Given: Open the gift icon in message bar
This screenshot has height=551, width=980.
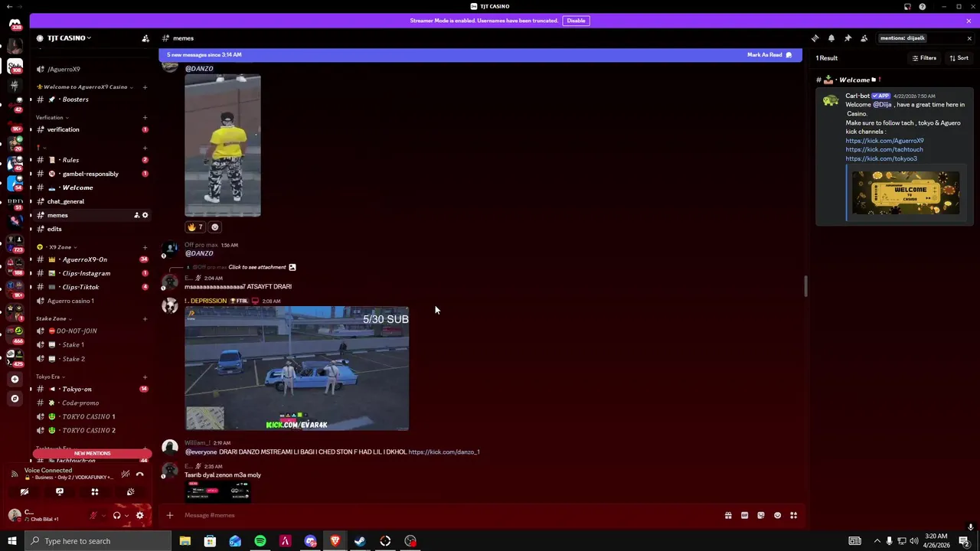Looking at the screenshot, I should [728, 515].
